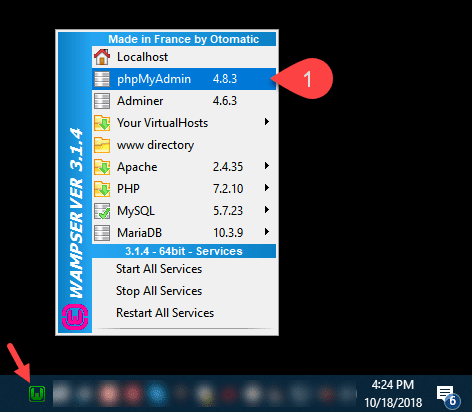Choose Adminer from the menu
472x412 pixels.
coord(184,101)
